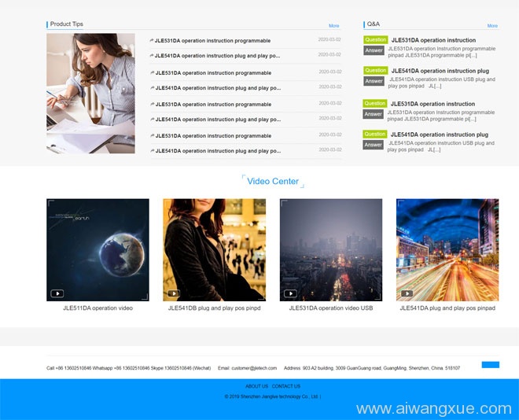The height and width of the screenshot is (420, 519).
Task: Click arrow icon beside first JLE531DA tip
Action: (152, 40)
